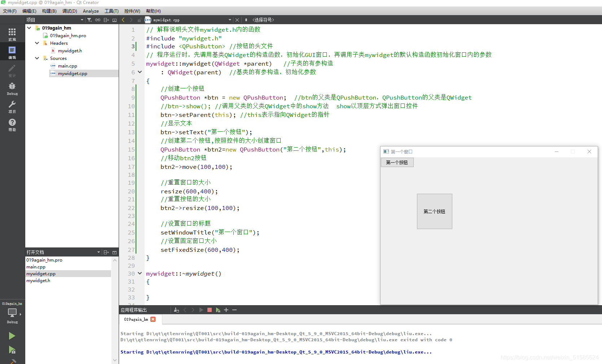Image resolution: width=602 pixels, height=364 pixels.
Task: Select 019again_hm.pro in project tree
Action: pos(68,35)
